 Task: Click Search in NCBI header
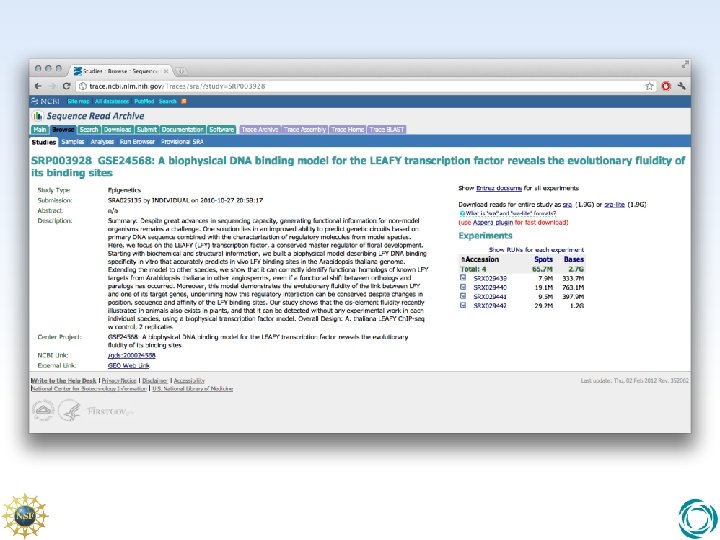coord(168,101)
